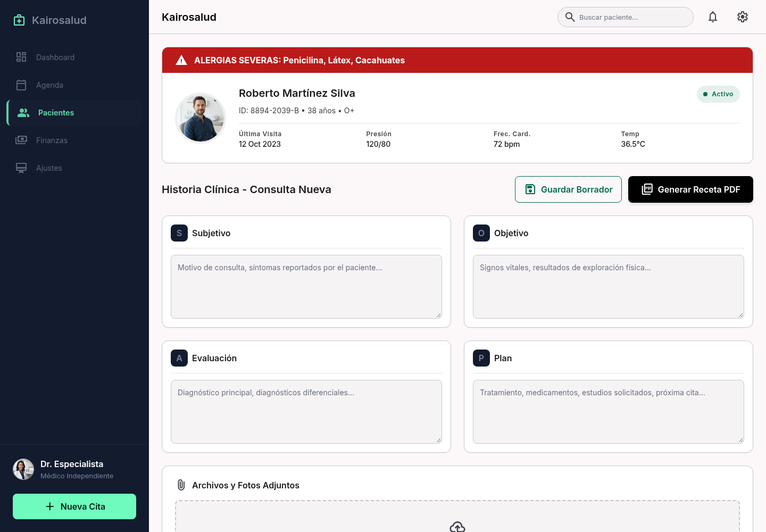
Task: Click the P badge of Plan
Action: click(x=481, y=358)
